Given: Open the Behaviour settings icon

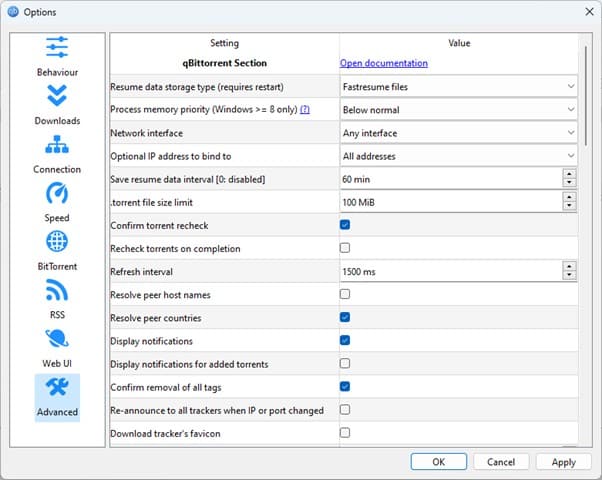Looking at the screenshot, I should tap(57, 47).
